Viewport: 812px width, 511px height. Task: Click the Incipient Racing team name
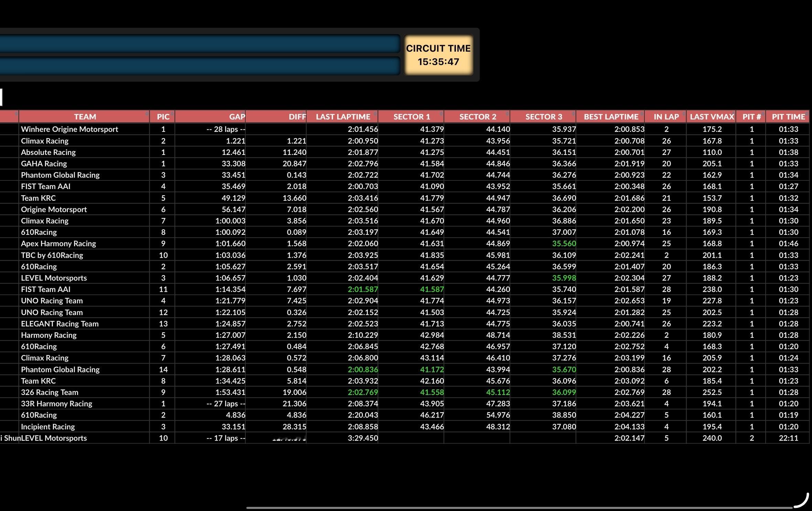coord(48,427)
